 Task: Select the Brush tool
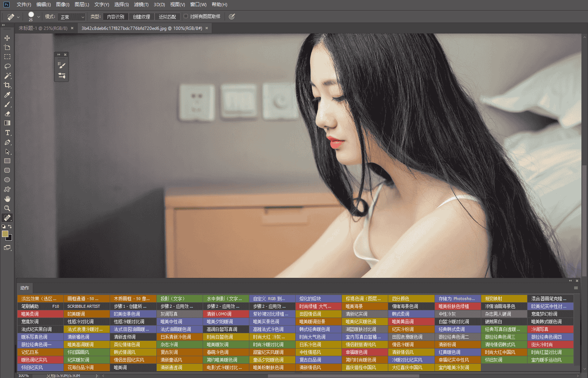coord(7,104)
